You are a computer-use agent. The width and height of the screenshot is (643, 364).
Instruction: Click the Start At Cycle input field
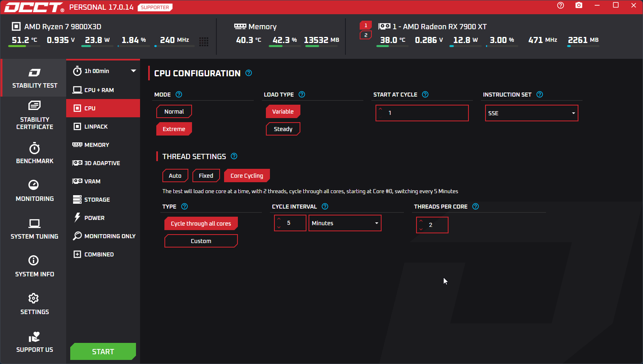pos(422,113)
